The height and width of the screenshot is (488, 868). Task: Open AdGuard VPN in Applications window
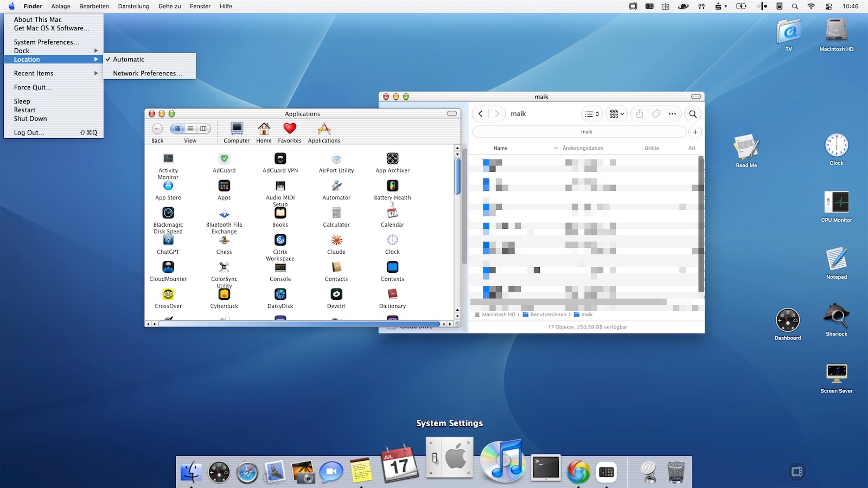pos(280,159)
